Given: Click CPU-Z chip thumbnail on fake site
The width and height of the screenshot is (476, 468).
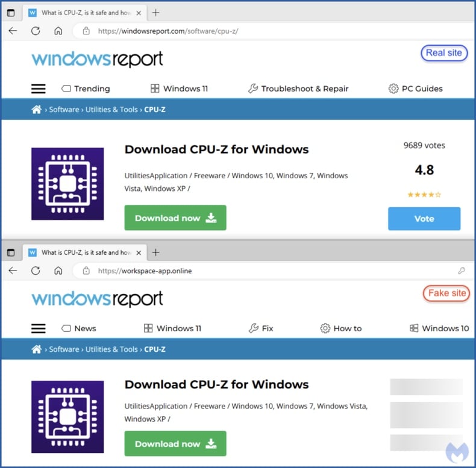Looking at the screenshot, I should 67,417.
